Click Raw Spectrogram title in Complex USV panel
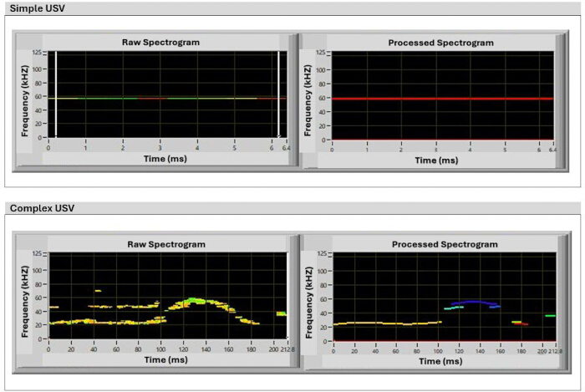 pyautogui.click(x=166, y=244)
